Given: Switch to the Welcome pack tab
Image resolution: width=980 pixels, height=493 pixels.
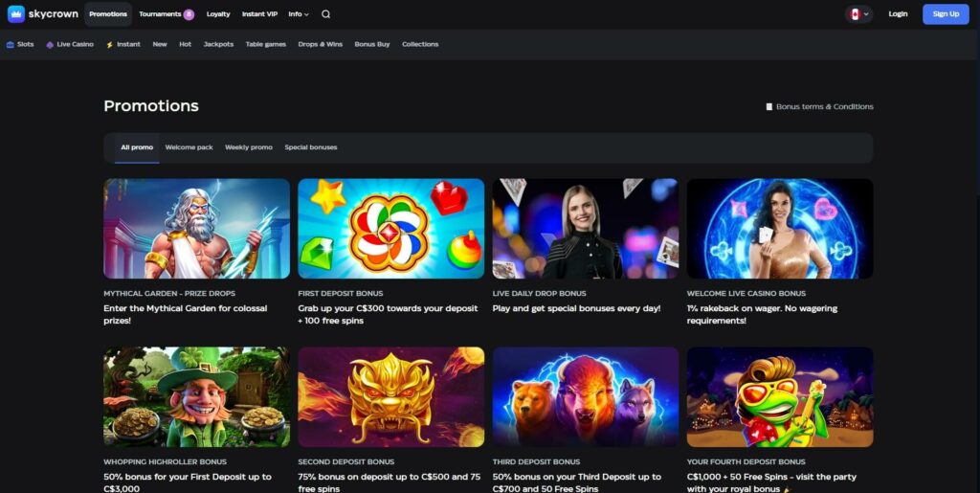Looking at the screenshot, I should (x=189, y=147).
